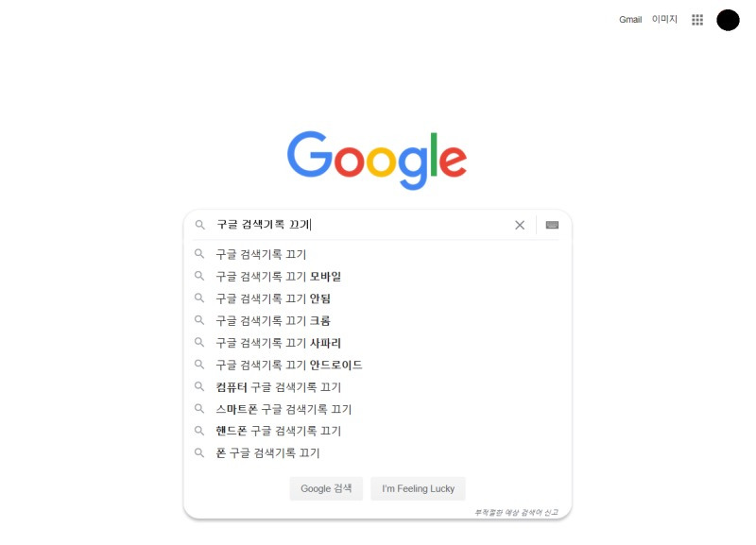
Task: Open the profile account avatar
Action: 727,19
